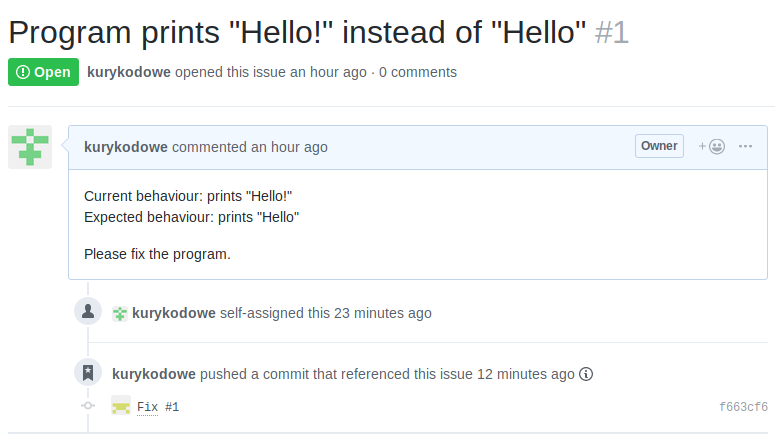The image size is (775, 441).
Task: Click the bookmark commit-reference timeline icon
Action: tap(88, 372)
